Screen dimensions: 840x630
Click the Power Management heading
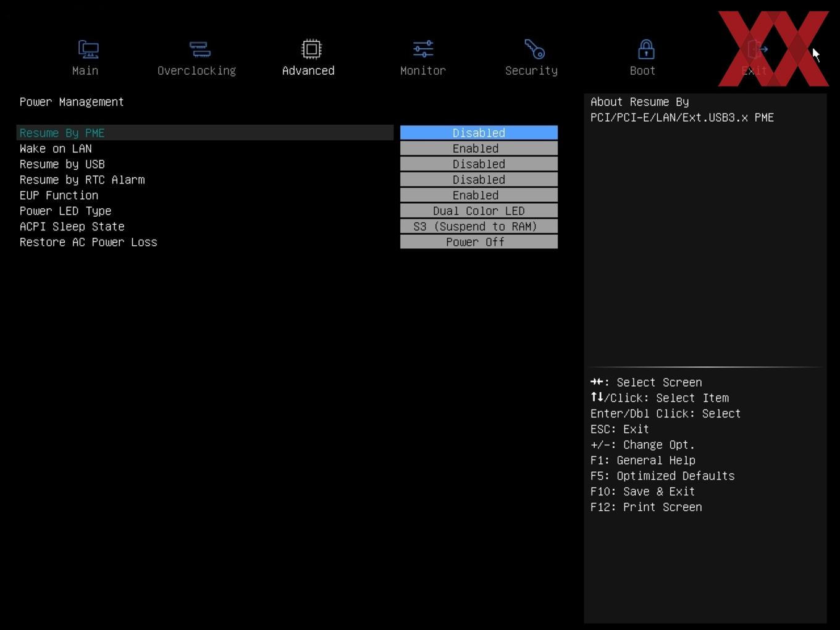72,102
